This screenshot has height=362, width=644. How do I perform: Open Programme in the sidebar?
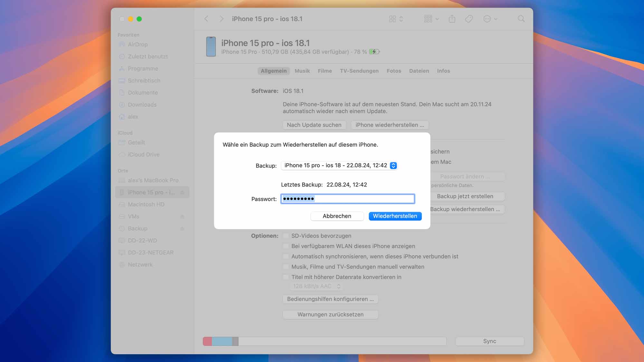[143, 69]
